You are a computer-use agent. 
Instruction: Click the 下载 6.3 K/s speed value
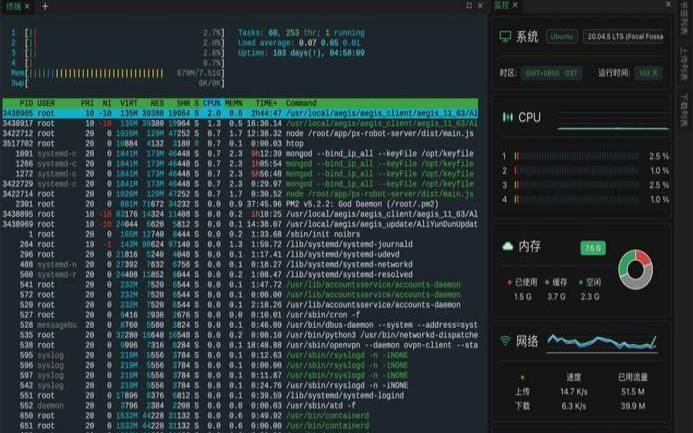574,406
